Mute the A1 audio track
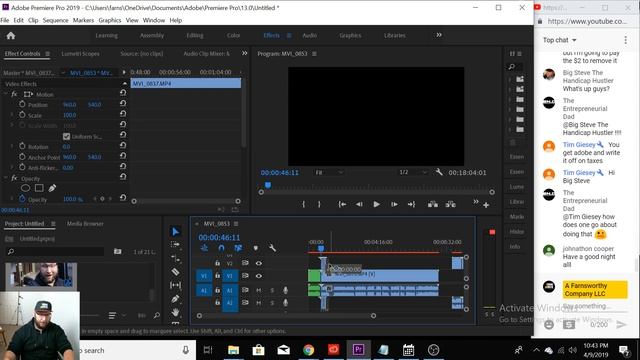The height and width of the screenshot is (360, 640). pyautogui.click(x=258, y=290)
